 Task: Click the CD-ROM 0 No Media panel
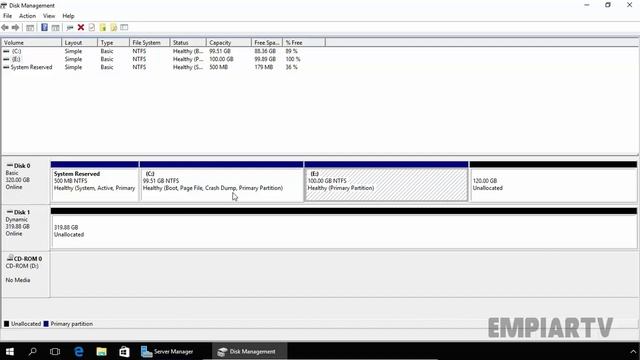pos(26,273)
